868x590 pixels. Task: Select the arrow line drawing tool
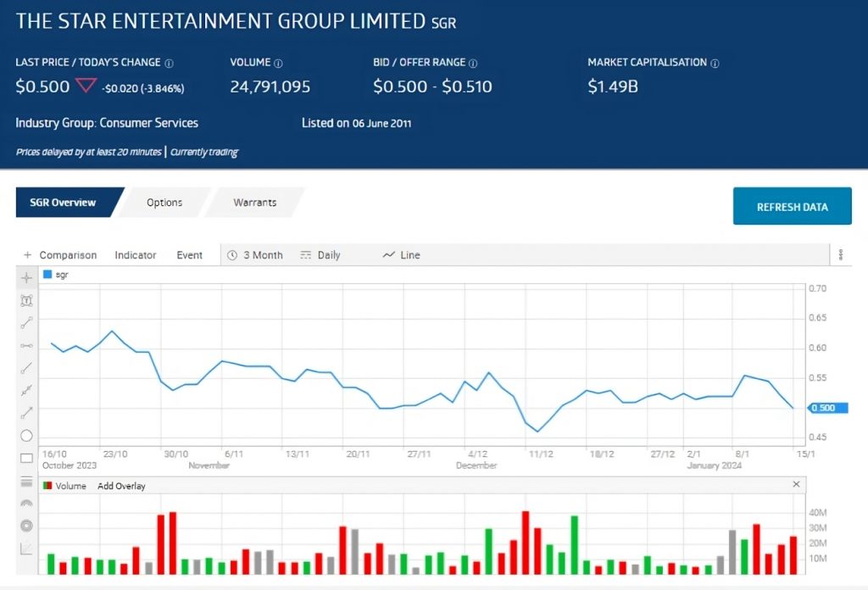26,413
